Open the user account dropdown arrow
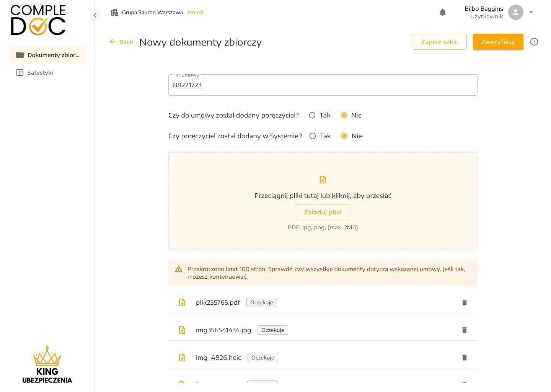The width and height of the screenshot is (551, 392). point(531,12)
